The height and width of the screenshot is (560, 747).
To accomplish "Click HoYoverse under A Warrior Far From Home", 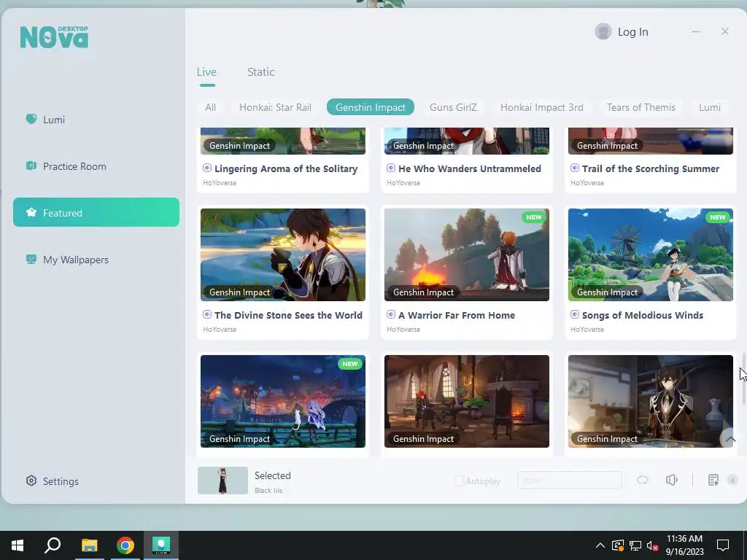I will (x=403, y=329).
